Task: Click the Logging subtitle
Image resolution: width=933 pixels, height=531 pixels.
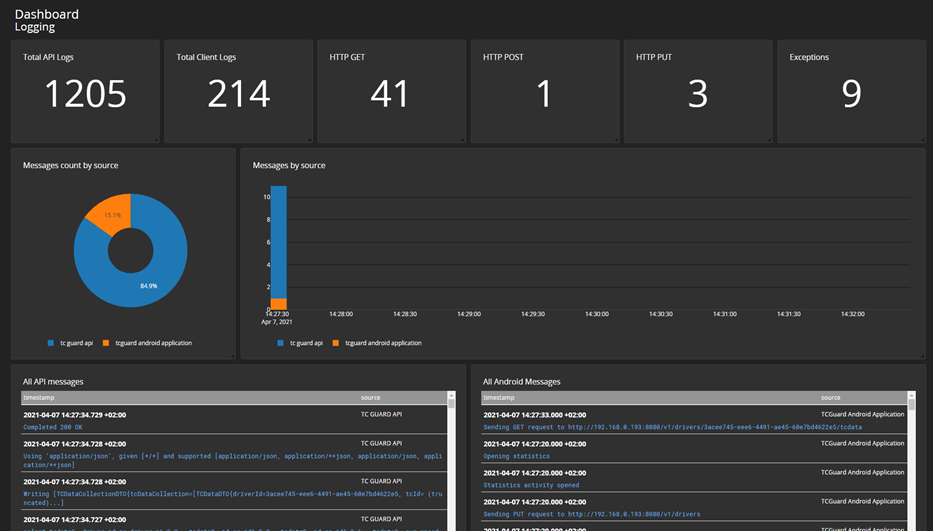Action: pos(35,27)
